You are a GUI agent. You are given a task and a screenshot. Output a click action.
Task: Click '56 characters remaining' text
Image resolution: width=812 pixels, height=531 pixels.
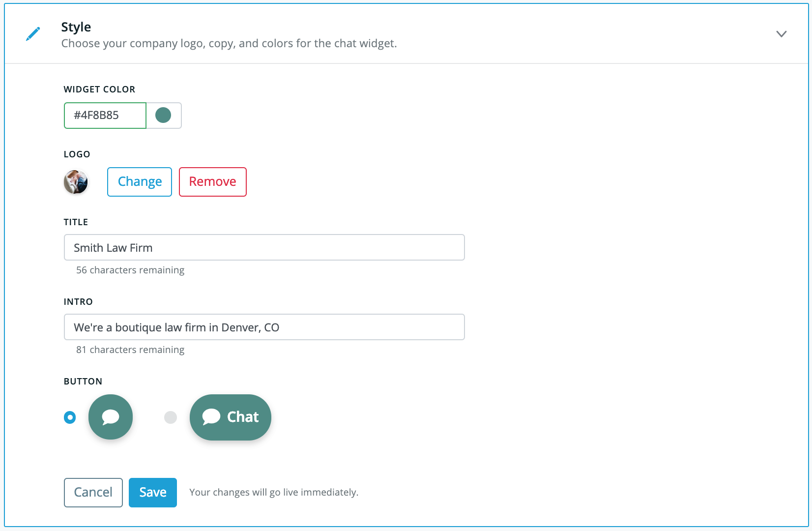pos(130,270)
